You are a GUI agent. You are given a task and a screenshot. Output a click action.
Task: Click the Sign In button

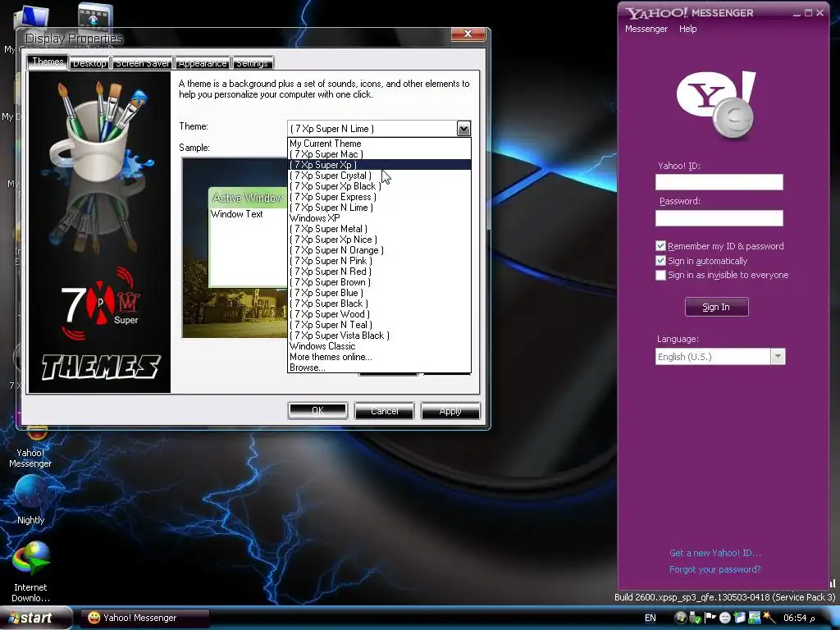pos(716,307)
